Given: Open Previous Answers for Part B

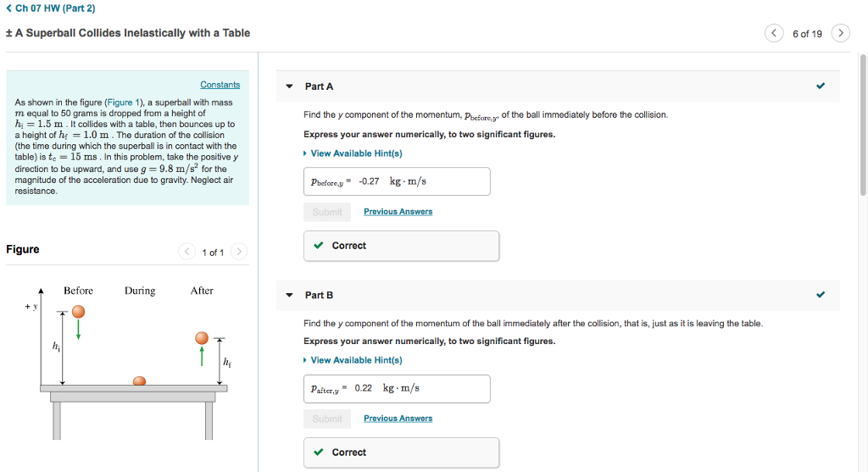Looking at the screenshot, I should pos(398,419).
